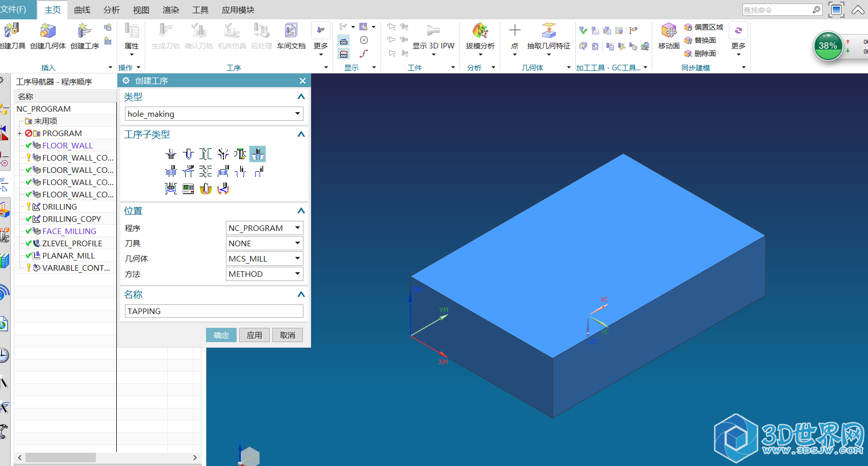868x466 pixels.
Task: Toggle the red-outlined hatched display option in 显示
Action: point(344,54)
